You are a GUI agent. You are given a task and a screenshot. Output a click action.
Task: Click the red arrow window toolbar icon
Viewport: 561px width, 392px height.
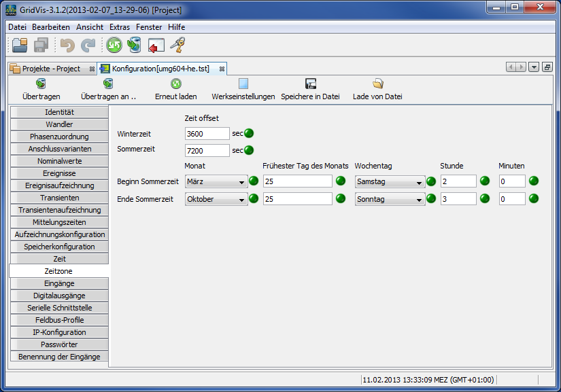[x=156, y=46]
